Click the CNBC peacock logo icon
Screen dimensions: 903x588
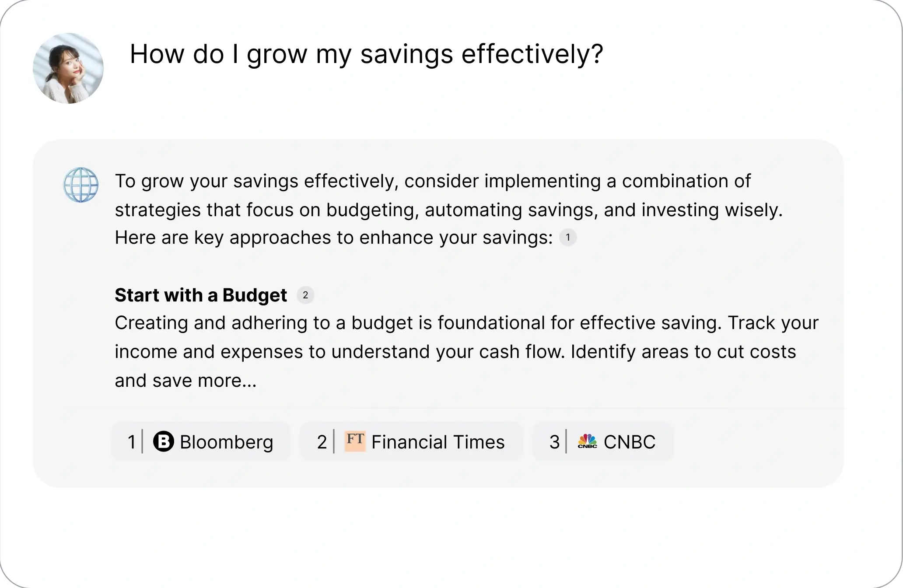point(587,441)
